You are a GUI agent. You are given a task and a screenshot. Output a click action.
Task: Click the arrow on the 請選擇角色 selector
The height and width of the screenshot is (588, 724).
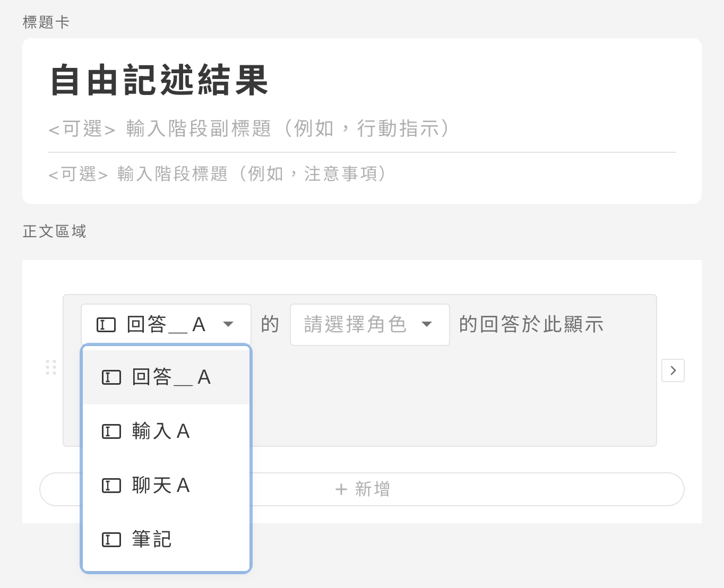(427, 324)
